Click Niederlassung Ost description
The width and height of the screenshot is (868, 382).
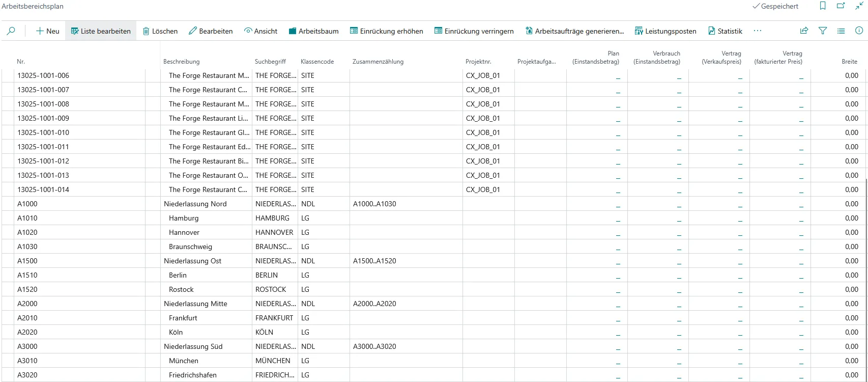tap(193, 261)
